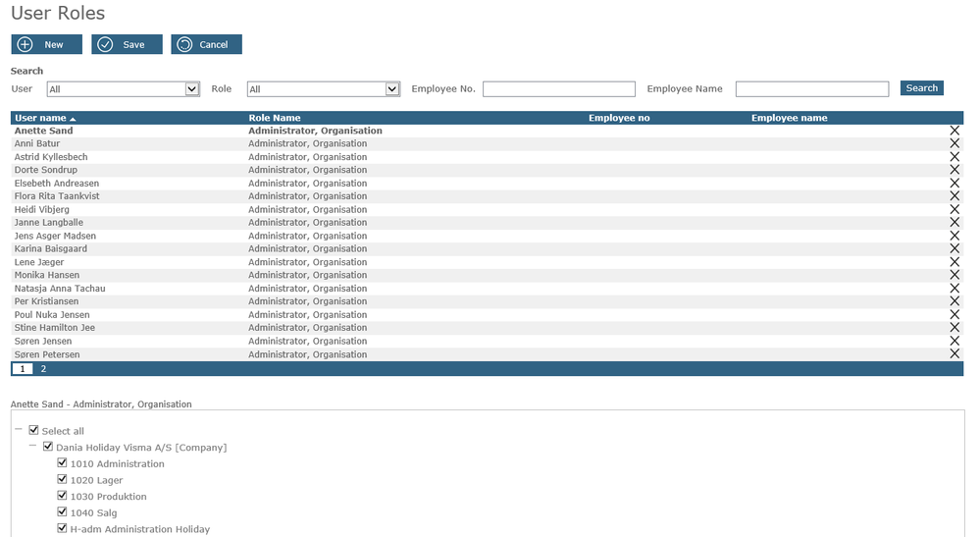Image resolution: width=980 pixels, height=537 pixels.
Task: Uncheck 1040 Salg checkbox
Action: click(x=62, y=511)
